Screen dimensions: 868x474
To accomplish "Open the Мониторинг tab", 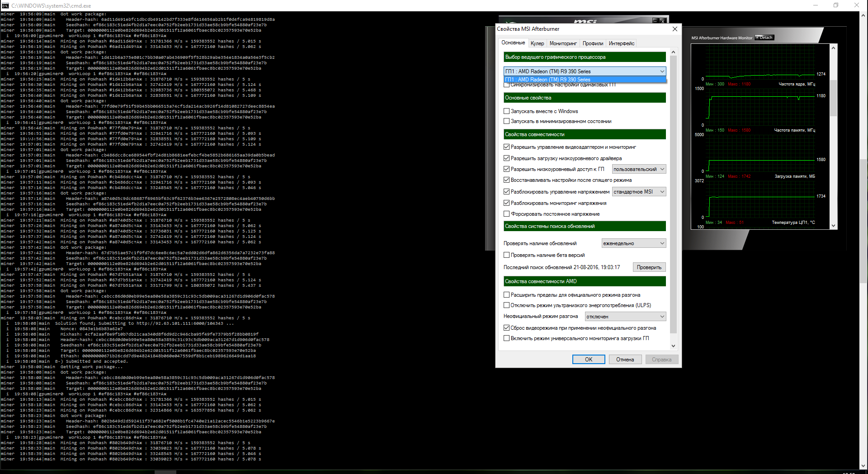I will [563, 43].
